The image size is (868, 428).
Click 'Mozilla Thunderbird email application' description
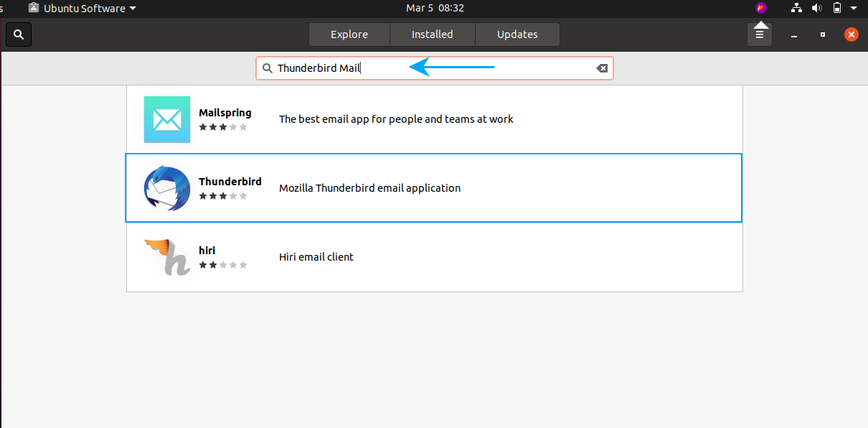[369, 188]
